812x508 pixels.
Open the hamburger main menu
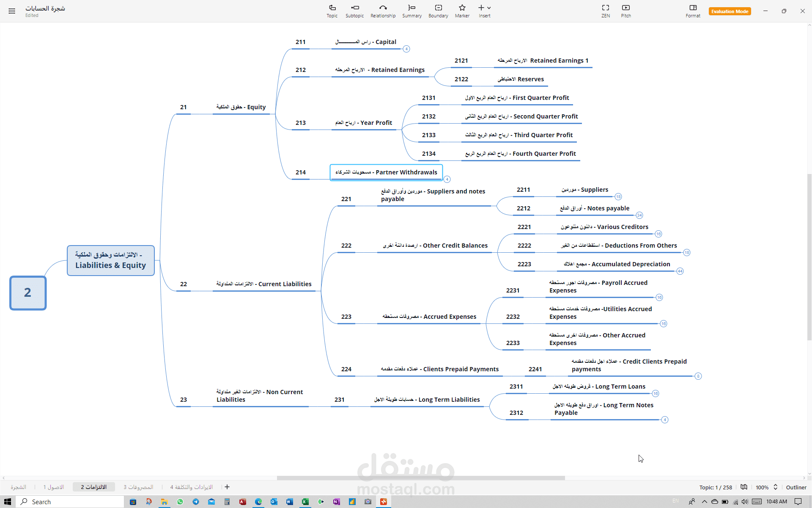tap(12, 11)
